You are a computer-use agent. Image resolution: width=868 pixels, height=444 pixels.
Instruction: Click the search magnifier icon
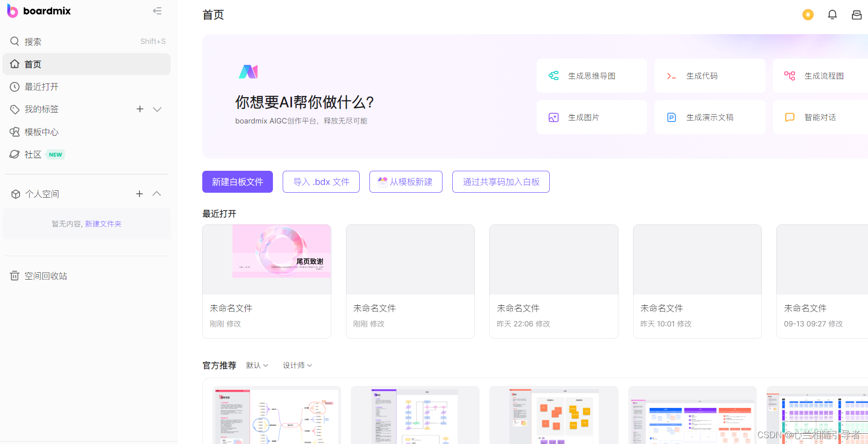15,41
